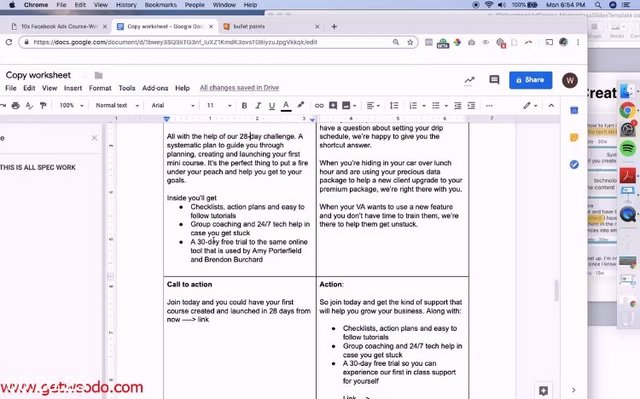
Task: Open the Docs Insert menu
Action: pyautogui.click(x=73, y=88)
